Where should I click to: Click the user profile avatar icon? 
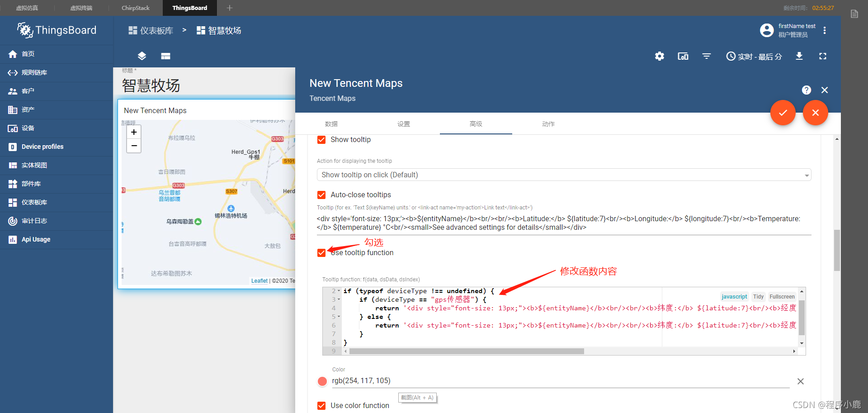(767, 30)
